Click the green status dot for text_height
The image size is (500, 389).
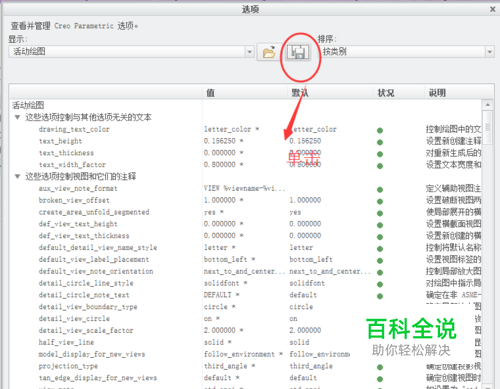(x=380, y=142)
